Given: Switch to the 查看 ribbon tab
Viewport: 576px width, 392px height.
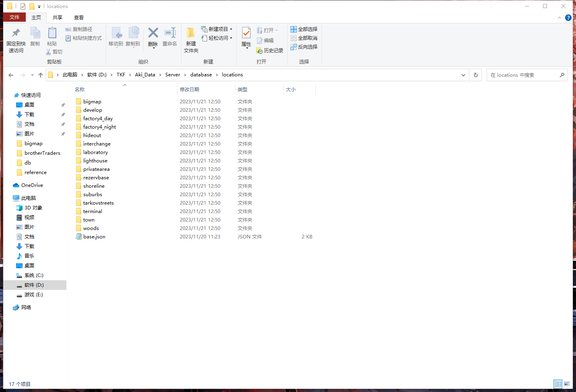Looking at the screenshot, I should pyautogui.click(x=79, y=18).
